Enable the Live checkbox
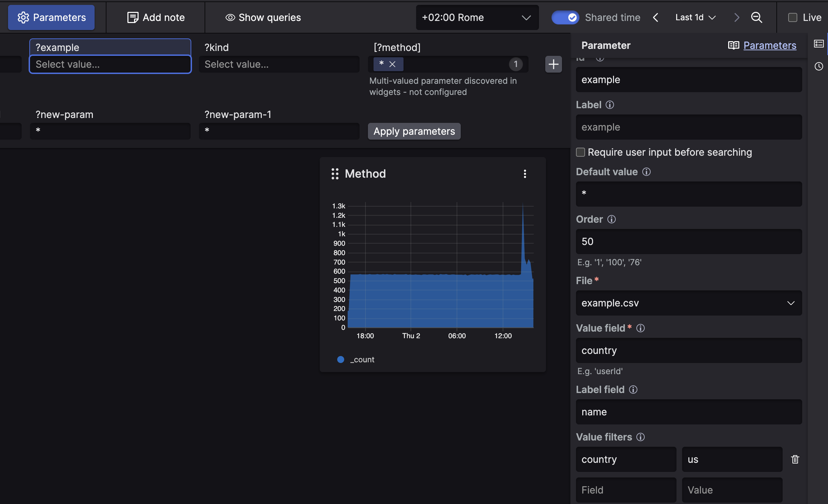 click(x=792, y=17)
